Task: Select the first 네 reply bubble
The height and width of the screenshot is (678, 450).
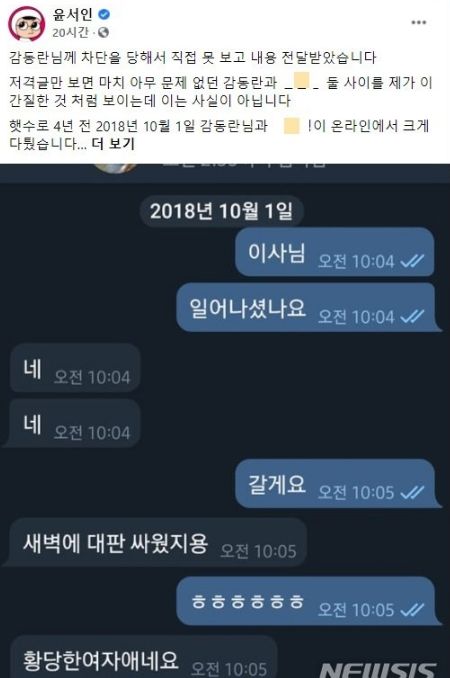Action: pyautogui.click(x=75, y=368)
